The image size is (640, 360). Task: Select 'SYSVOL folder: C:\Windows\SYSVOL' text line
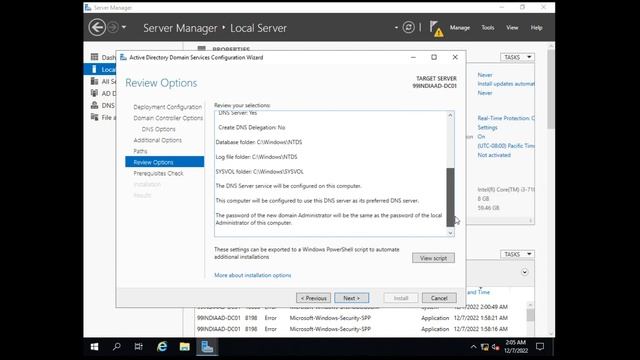pyautogui.click(x=260, y=171)
